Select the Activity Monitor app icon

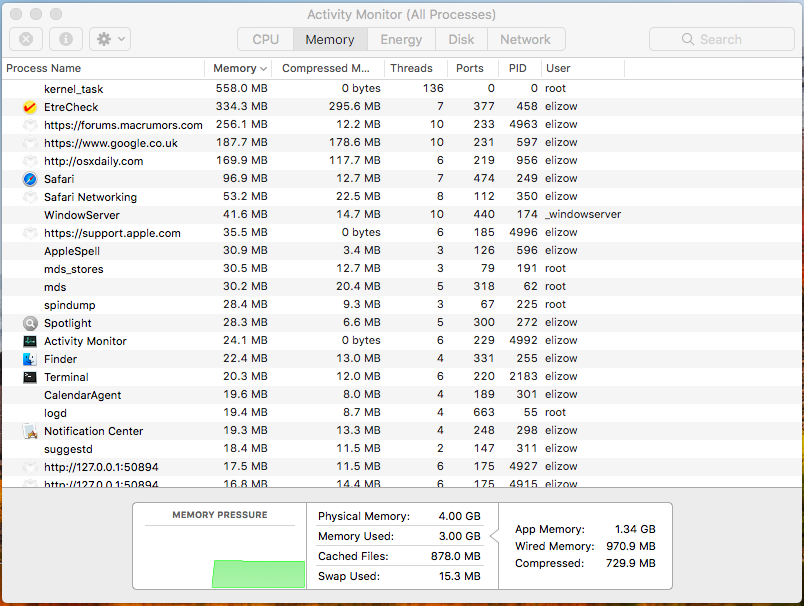[30, 341]
